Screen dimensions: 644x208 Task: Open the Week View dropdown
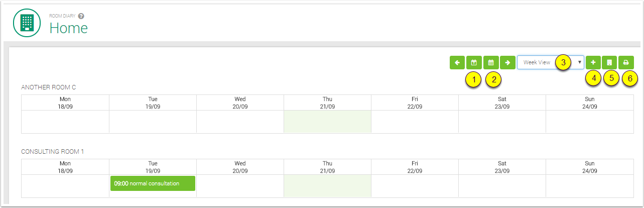click(550, 62)
